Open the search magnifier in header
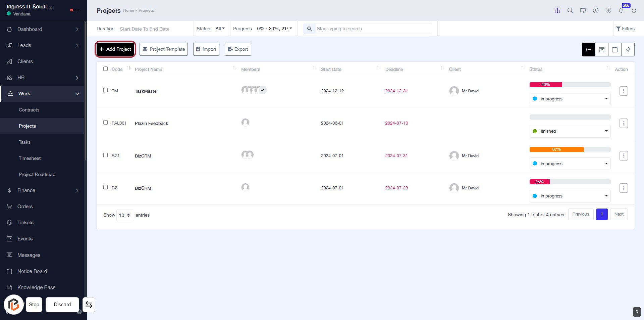 click(x=570, y=10)
